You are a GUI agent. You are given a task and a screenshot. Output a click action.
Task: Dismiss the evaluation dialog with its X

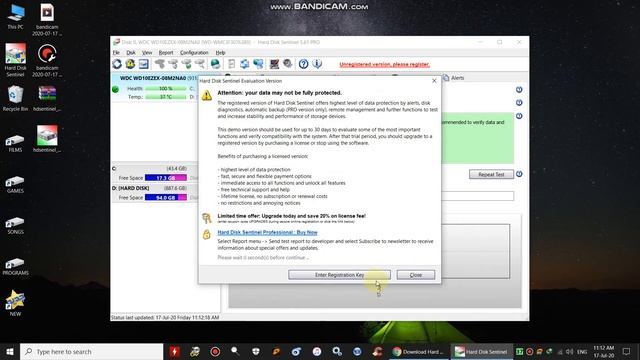point(434,81)
